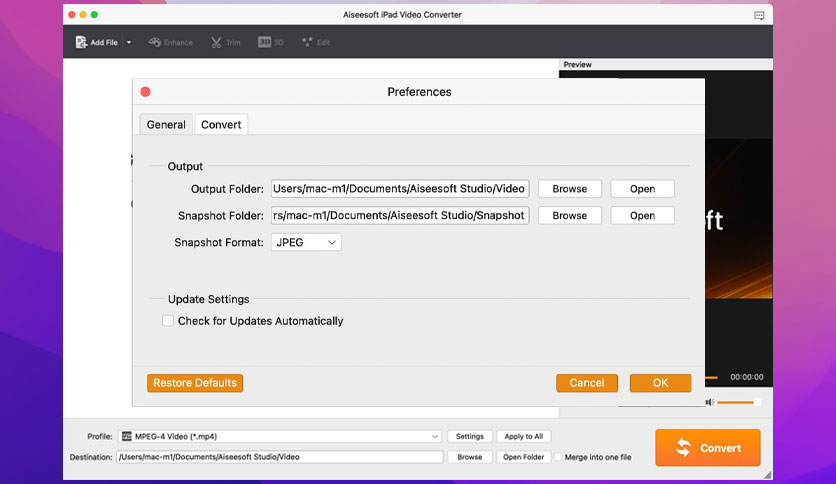
Task: Select the Convert preferences tab
Action: 221,124
